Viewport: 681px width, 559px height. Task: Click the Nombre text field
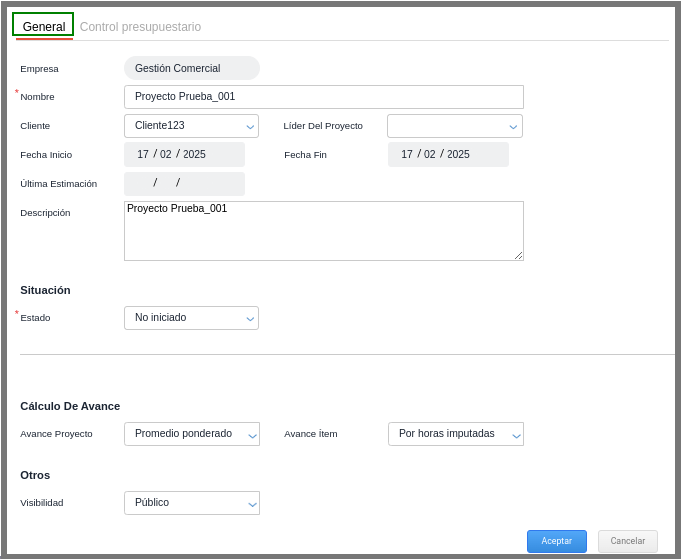(x=323, y=97)
